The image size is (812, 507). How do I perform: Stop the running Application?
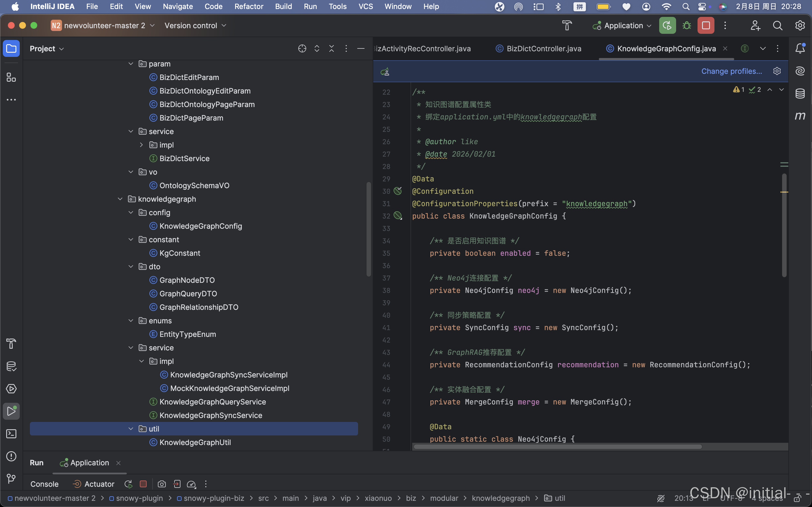click(x=706, y=26)
